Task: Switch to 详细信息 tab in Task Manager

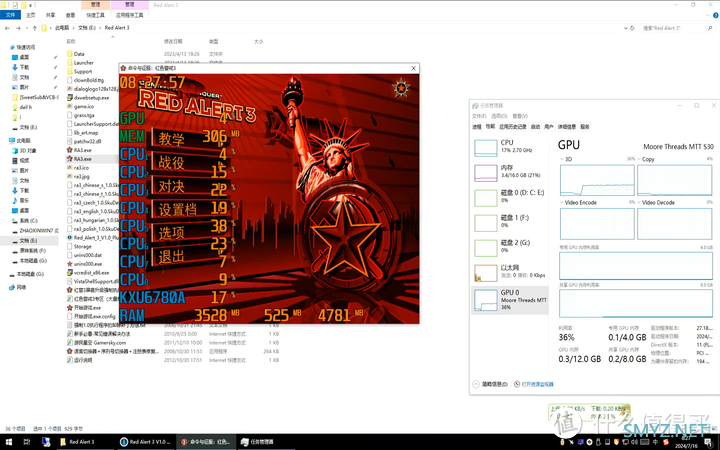Action: pos(567,127)
